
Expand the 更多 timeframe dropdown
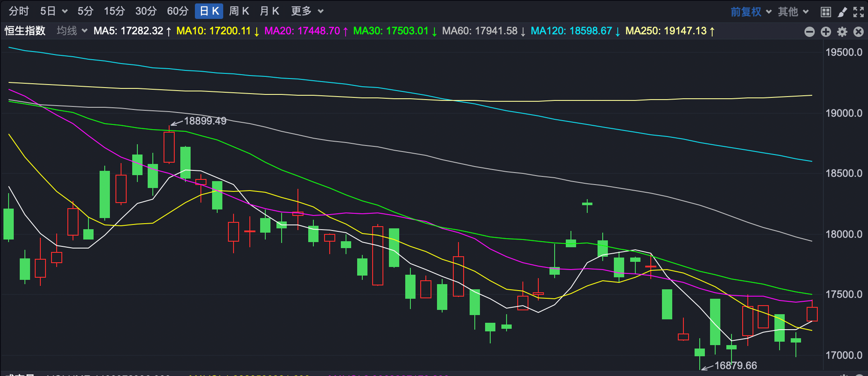307,11
